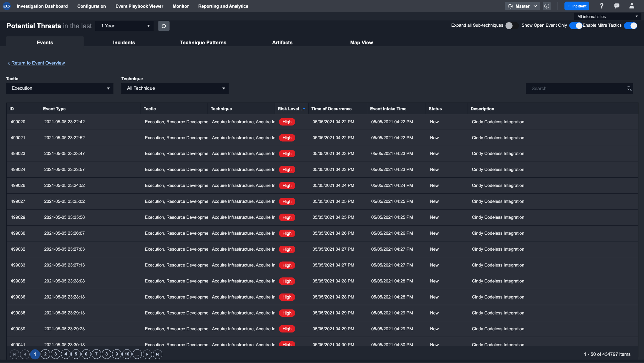Click the + Incident button
Viewport: 644px width, 363px height.
pyautogui.click(x=577, y=6)
